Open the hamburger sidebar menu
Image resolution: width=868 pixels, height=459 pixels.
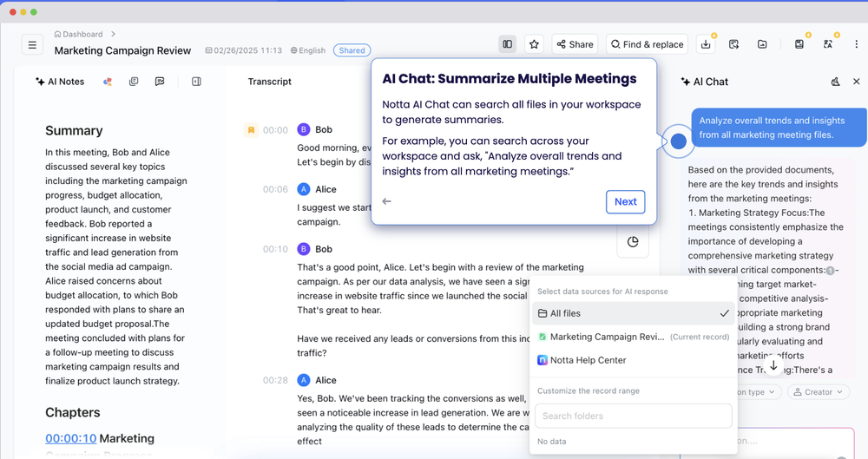pos(32,45)
